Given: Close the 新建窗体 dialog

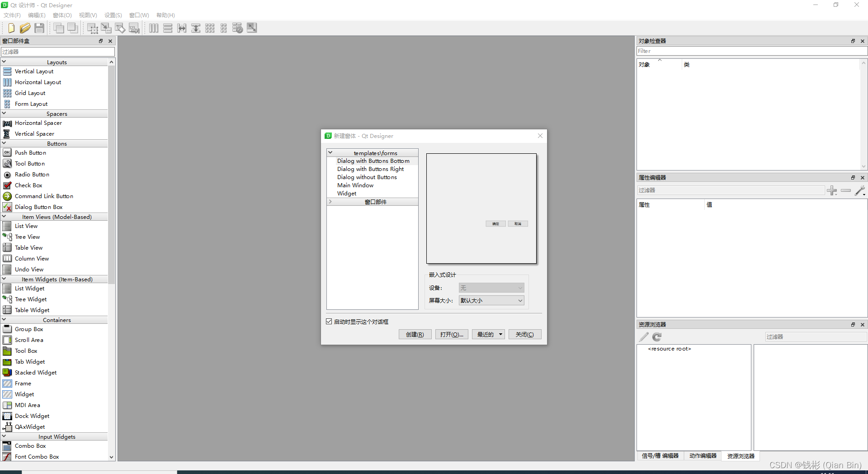Looking at the screenshot, I should (540, 136).
